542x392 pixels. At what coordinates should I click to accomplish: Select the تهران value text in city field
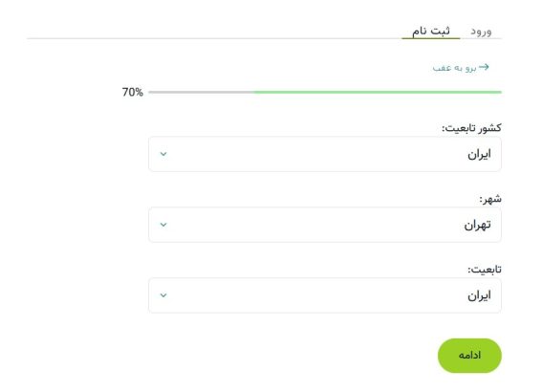pos(477,225)
